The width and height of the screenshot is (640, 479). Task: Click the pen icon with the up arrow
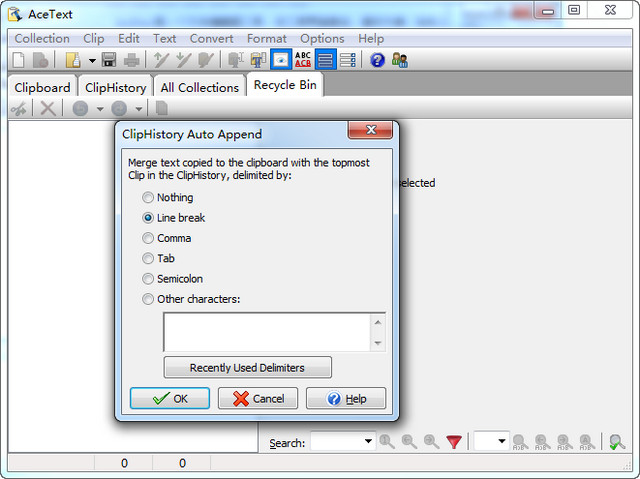click(161, 60)
